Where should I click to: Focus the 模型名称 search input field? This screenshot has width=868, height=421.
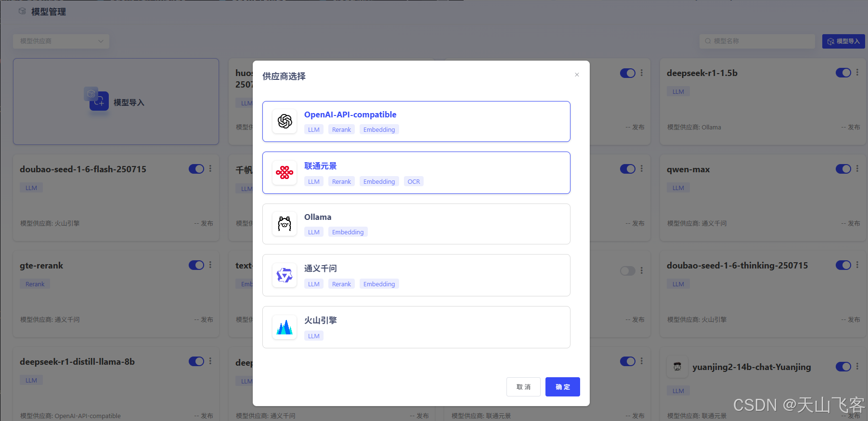tap(757, 41)
